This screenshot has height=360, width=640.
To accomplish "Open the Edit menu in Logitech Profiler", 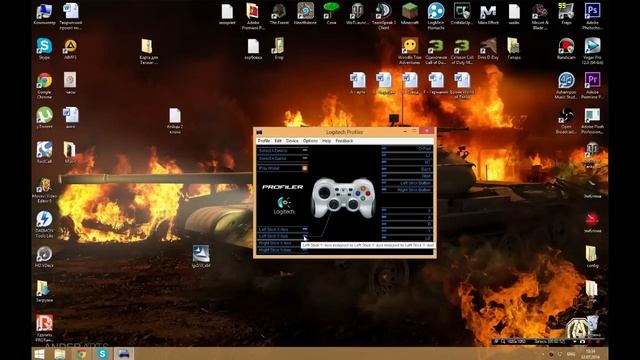I will (278, 141).
